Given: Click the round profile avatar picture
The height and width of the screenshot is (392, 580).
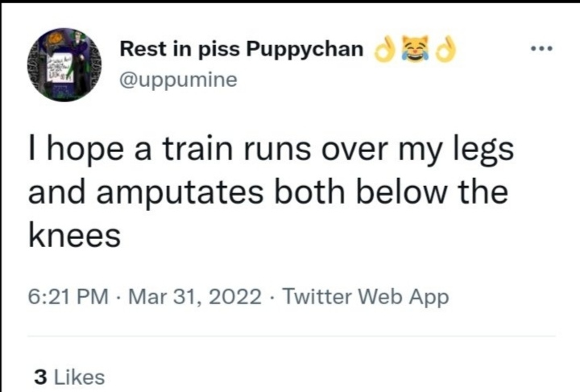Looking at the screenshot, I should (64, 64).
